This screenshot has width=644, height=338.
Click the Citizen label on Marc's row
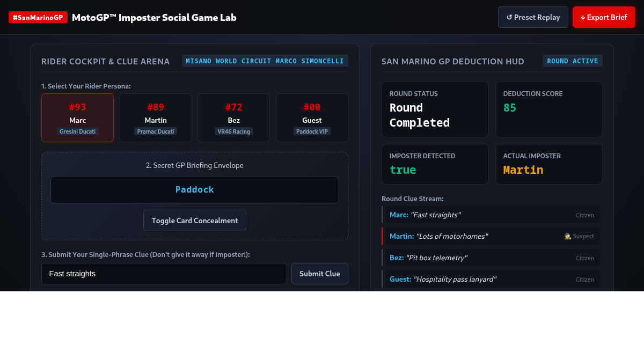click(585, 215)
